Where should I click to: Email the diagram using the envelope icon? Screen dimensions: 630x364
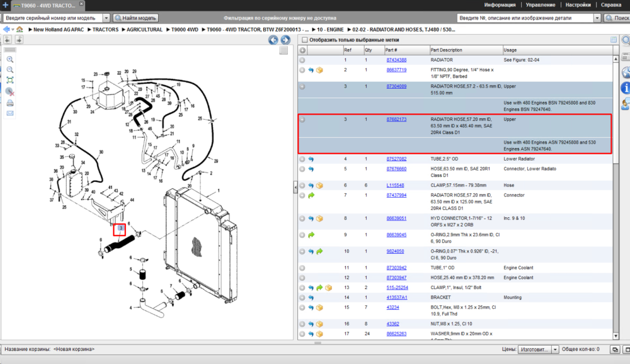pyautogui.click(x=10, y=113)
